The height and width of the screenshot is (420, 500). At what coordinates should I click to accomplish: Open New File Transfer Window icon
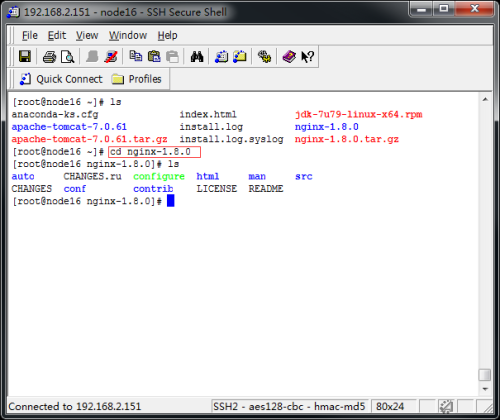239,57
